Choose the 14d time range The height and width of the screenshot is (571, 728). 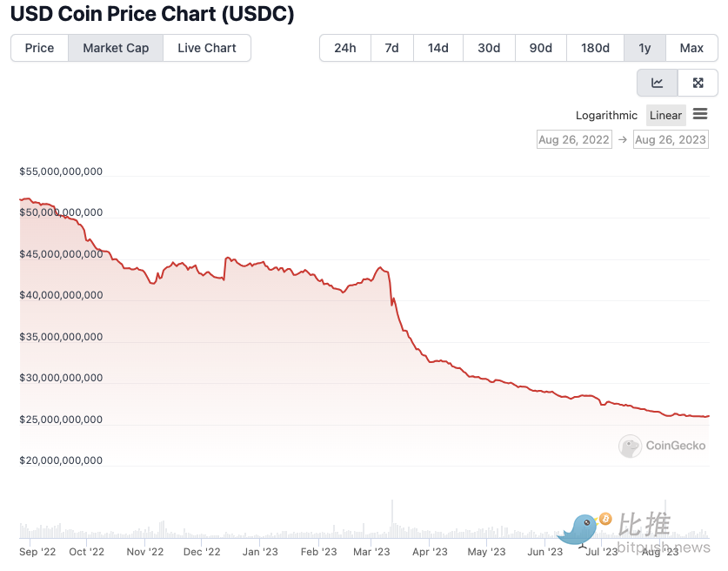pyautogui.click(x=437, y=48)
